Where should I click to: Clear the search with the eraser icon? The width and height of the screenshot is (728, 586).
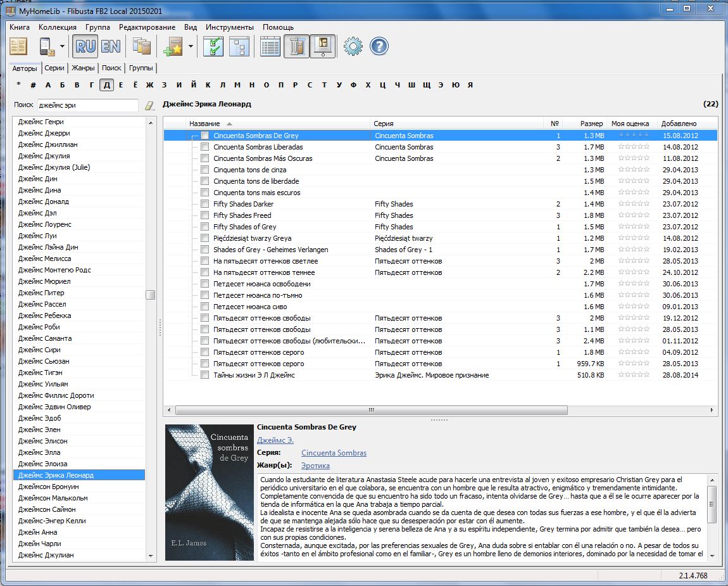(x=149, y=106)
